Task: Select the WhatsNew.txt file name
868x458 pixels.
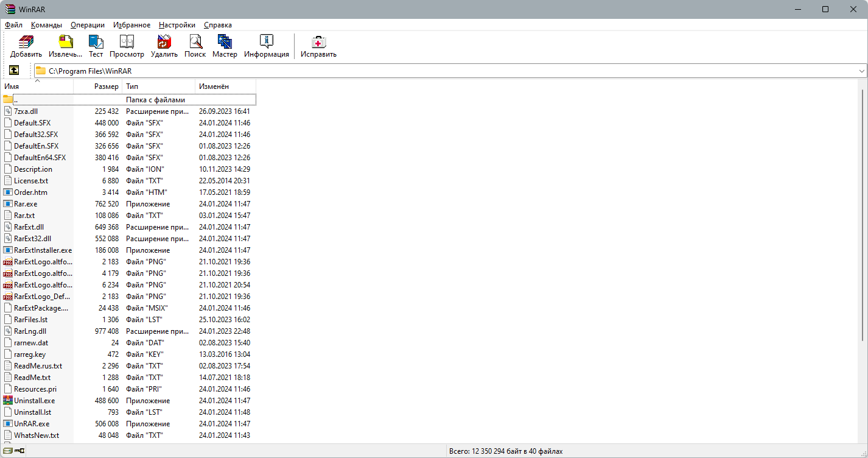Action: 37,435
